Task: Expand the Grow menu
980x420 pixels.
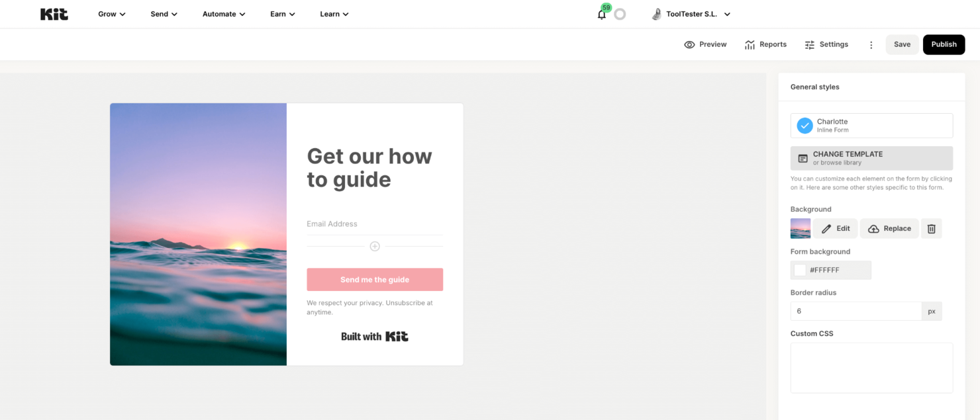Action: (x=111, y=13)
